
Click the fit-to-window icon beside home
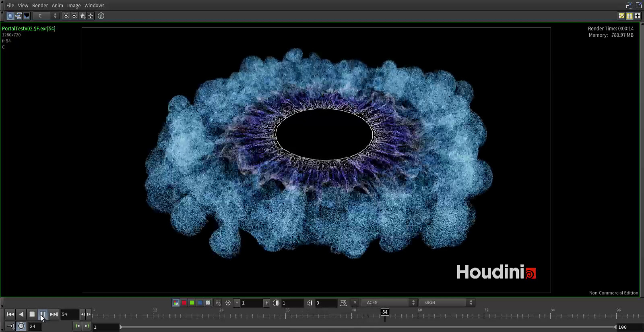pyautogui.click(x=91, y=16)
